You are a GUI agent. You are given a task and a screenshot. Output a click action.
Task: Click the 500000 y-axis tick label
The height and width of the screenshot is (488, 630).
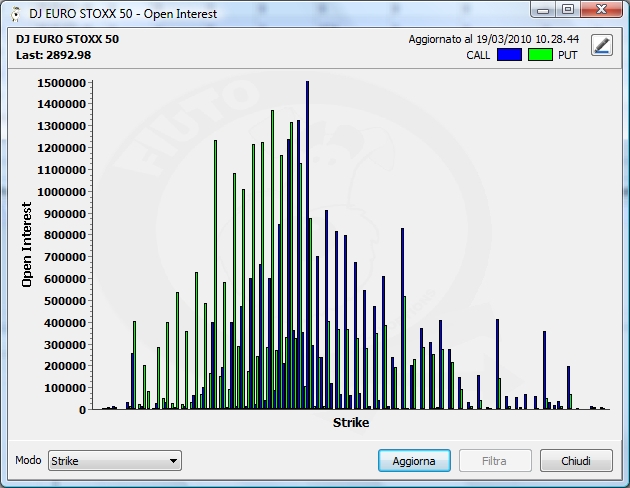pos(65,301)
